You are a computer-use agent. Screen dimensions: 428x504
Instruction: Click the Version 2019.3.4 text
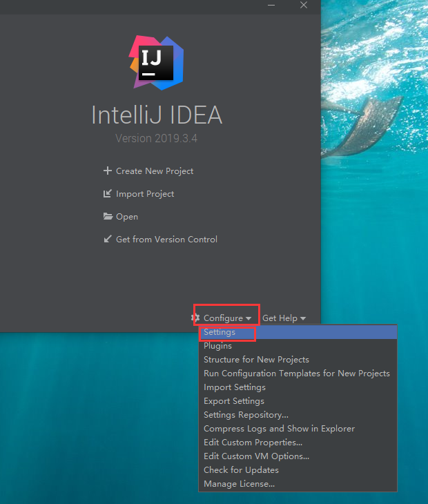[x=156, y=139]
